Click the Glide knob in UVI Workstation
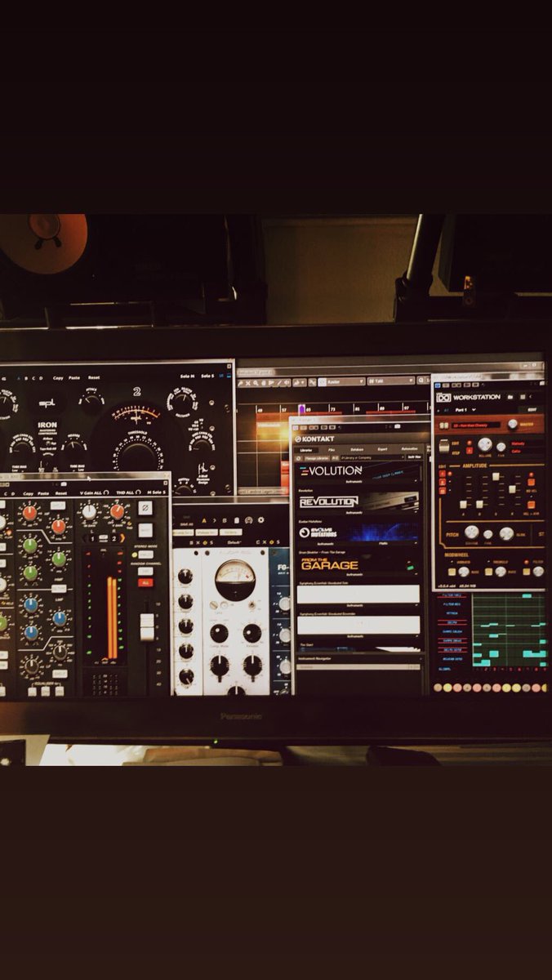 (507, 534)
